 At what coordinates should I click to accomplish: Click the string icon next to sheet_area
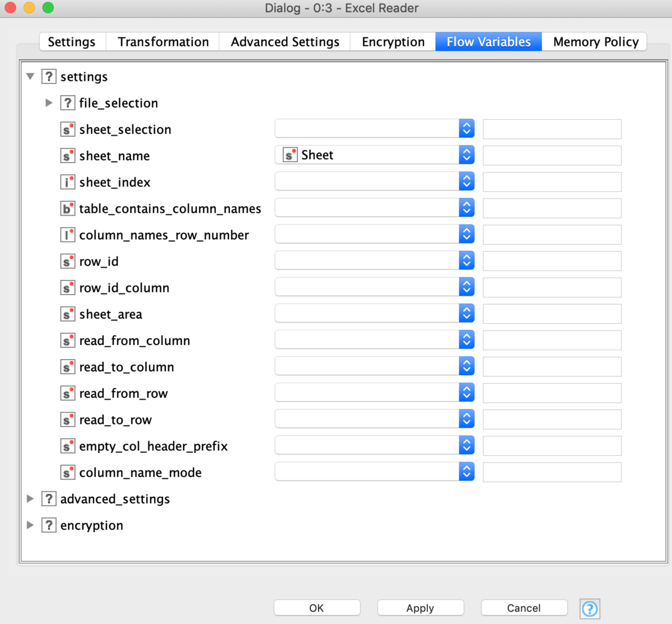tap(68, 314)
